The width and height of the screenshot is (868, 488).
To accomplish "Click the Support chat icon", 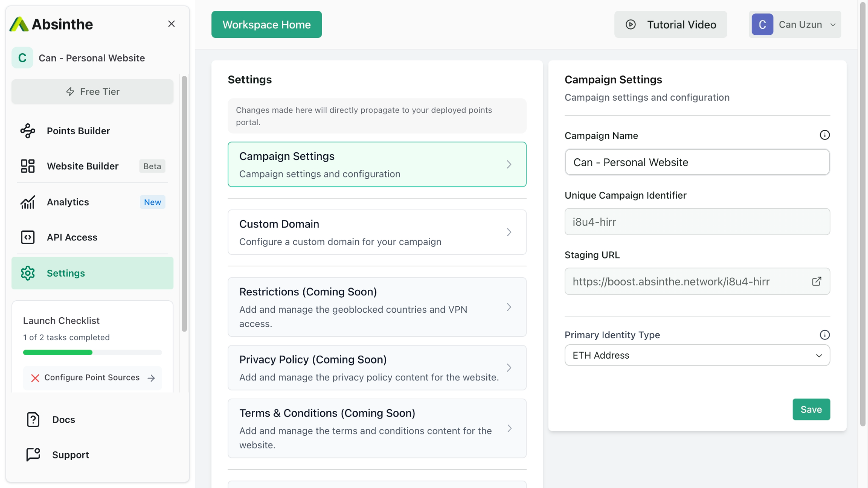I will click(33, 454).
